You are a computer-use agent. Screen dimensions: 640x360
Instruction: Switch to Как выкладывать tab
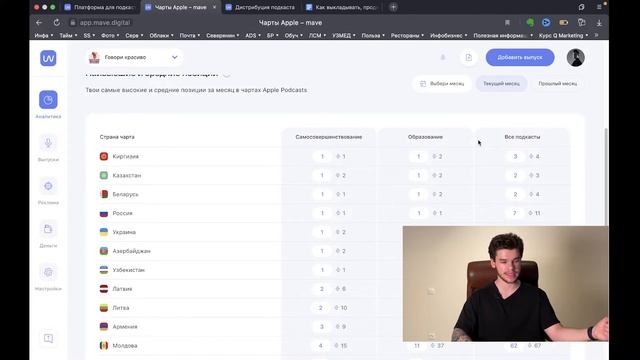point(342,7)
